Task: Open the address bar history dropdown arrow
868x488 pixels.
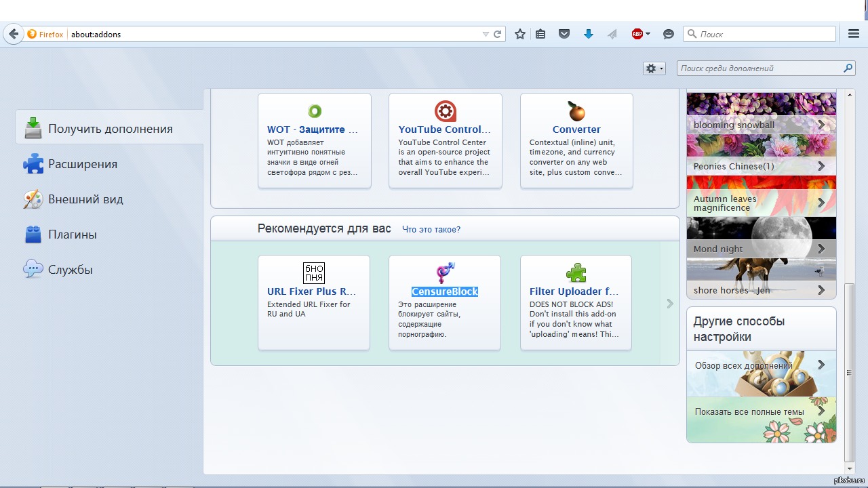Action: point(486,34)
